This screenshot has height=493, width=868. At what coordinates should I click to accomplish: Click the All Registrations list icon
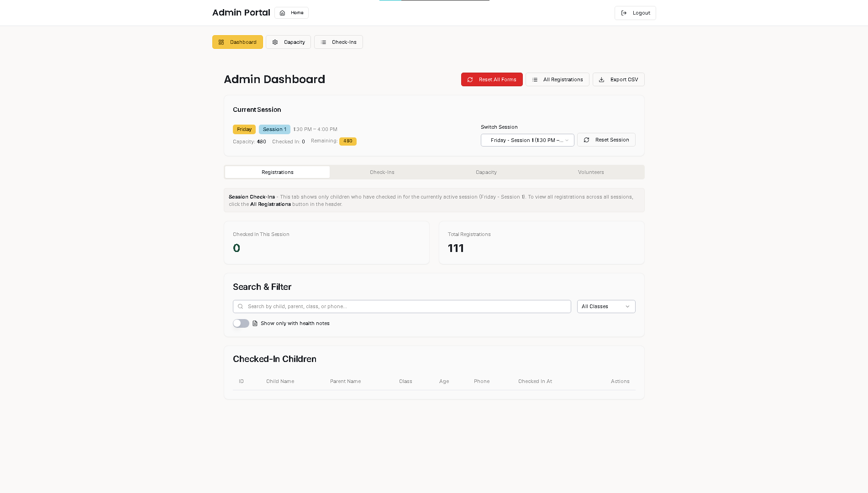click(535, 80)
